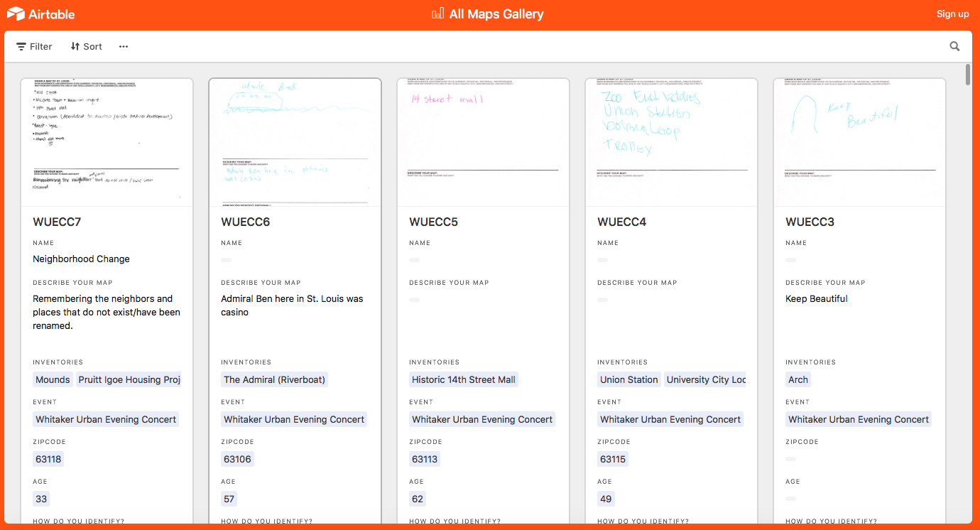Click the Neighborhood Change name text
980x530 pixels.
[81, 259]
